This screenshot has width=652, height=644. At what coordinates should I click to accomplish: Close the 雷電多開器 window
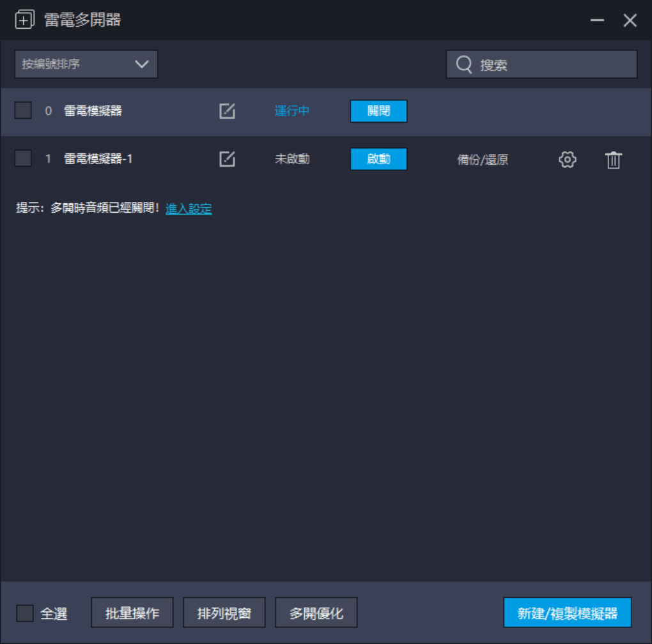[x=630, y=20]
